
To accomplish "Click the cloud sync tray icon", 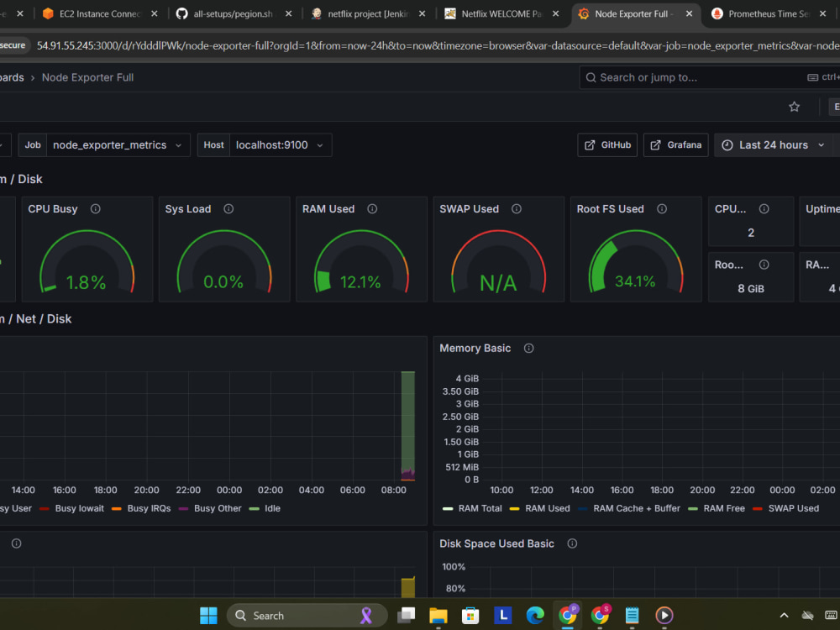I will point(808,616).
